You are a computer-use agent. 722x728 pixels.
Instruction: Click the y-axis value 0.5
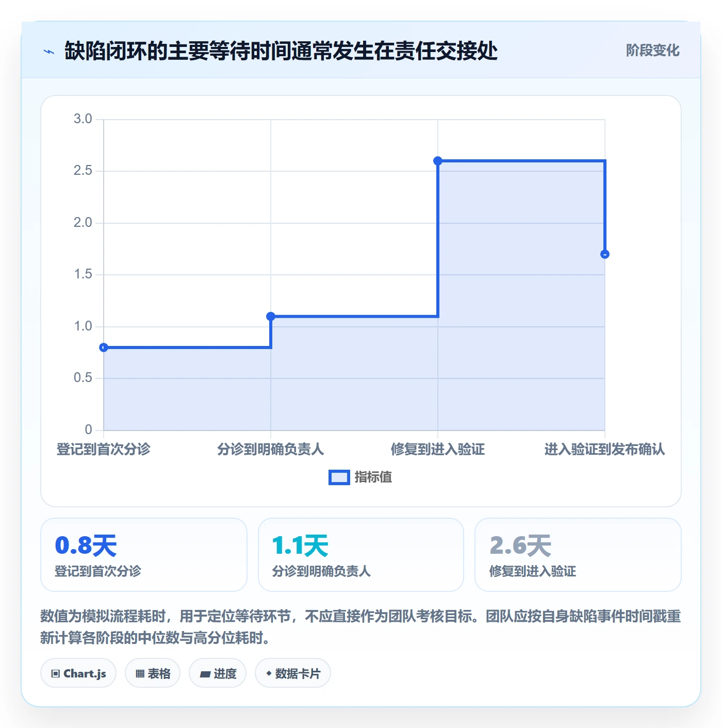coord(83,378)
